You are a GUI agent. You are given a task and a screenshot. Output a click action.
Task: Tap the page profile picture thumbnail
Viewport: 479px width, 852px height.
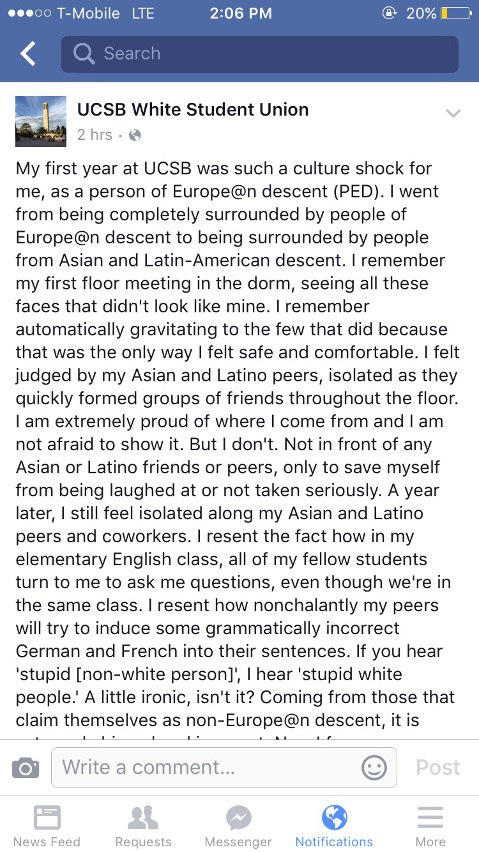[41, 121]
